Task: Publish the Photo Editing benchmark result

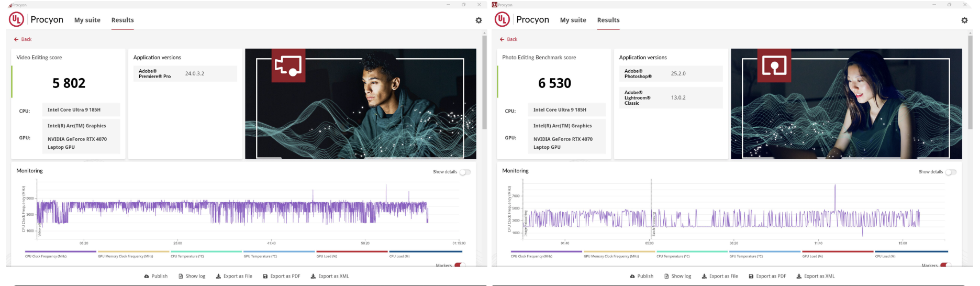Action: pos(642,276)
